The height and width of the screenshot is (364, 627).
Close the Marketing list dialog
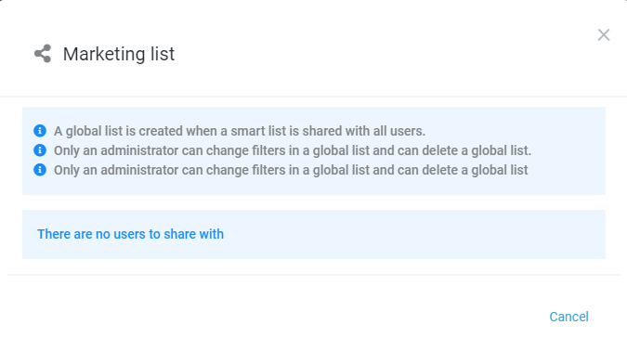pos(604,34)
